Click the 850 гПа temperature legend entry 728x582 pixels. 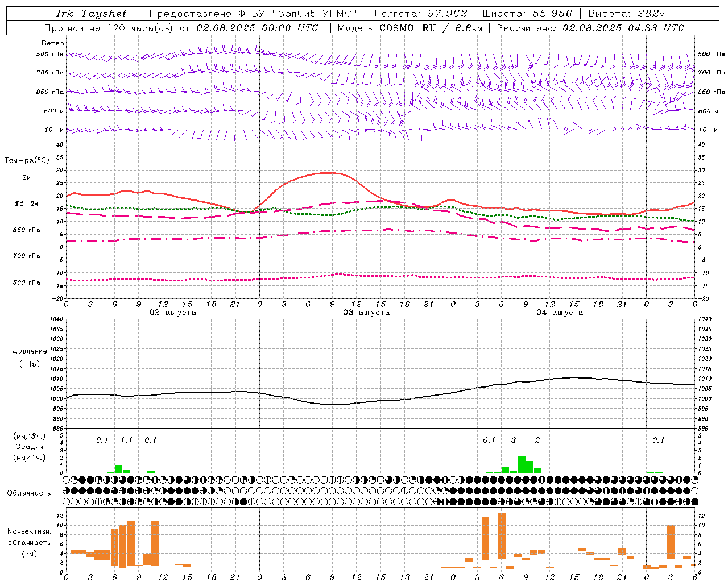pyautogui.click(x=27, y=230)
